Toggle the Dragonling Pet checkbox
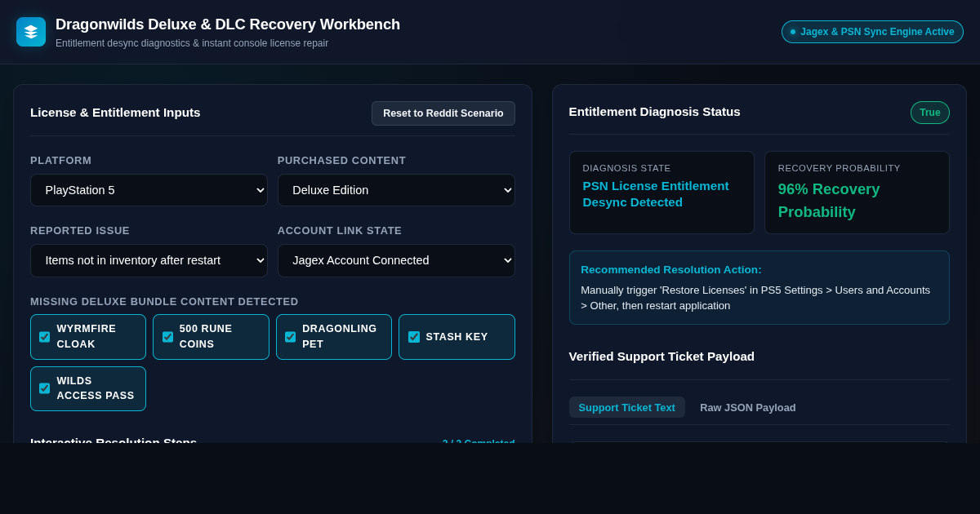Screen dimensions: 980x514 click(x=291, y=337)
